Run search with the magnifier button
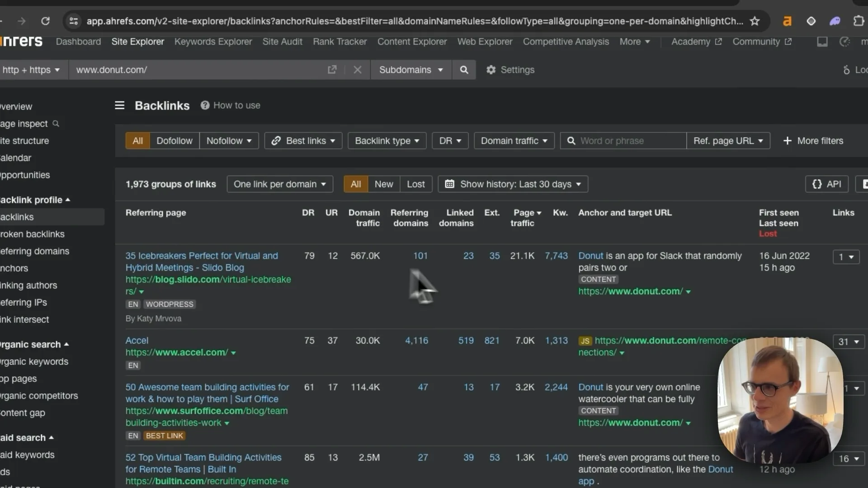Screen dimensions: 868x488 click(464, 70)
